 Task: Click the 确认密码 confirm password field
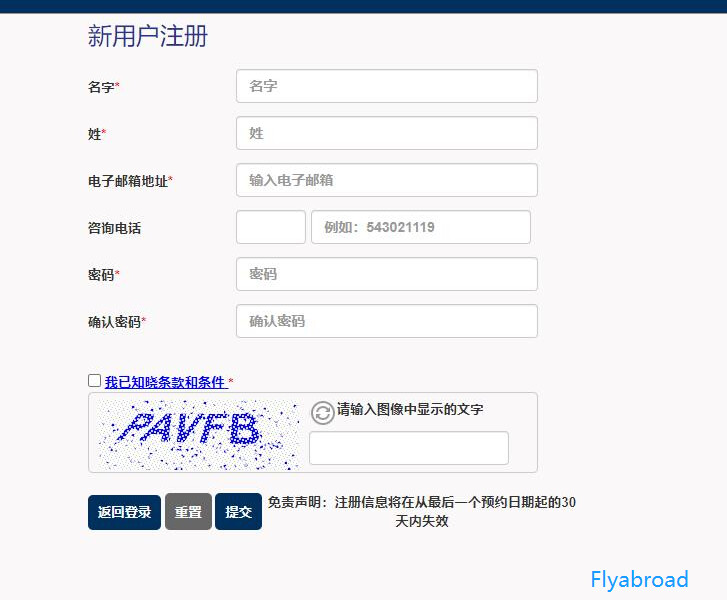pyautogui.click(x=387, y=321)
